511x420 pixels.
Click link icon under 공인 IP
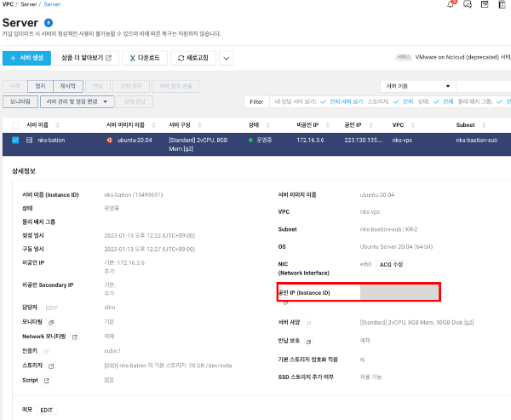coord(285,303)
